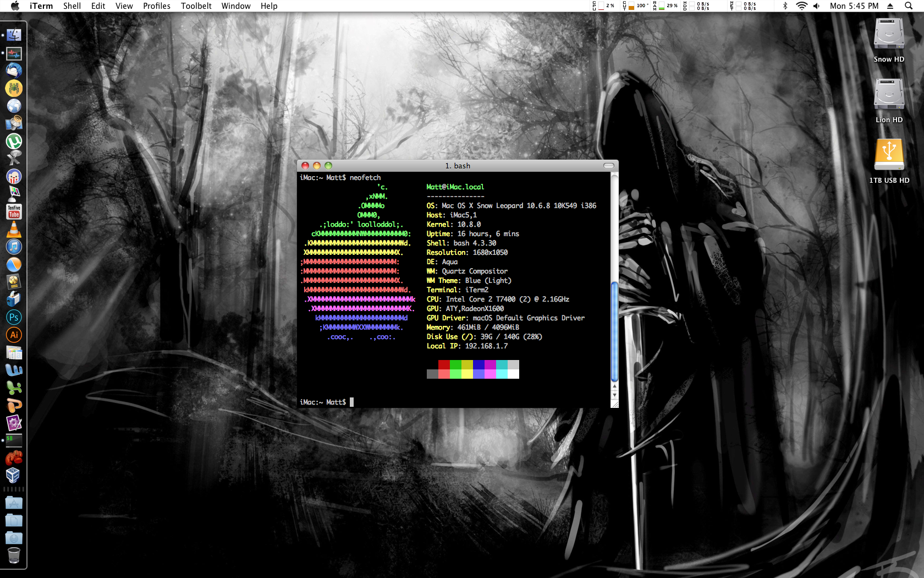Open the Trash in the dock
This screenshot has height=578, width=924.
14,555
